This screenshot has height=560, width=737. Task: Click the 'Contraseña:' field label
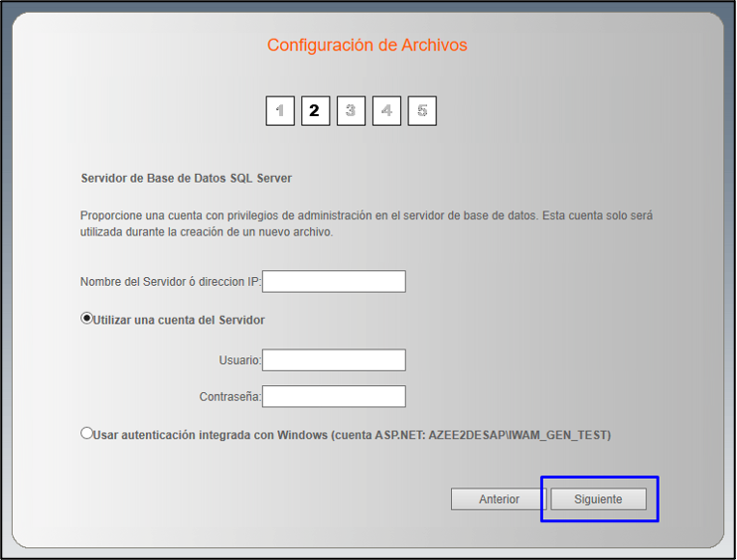point(229,397)
